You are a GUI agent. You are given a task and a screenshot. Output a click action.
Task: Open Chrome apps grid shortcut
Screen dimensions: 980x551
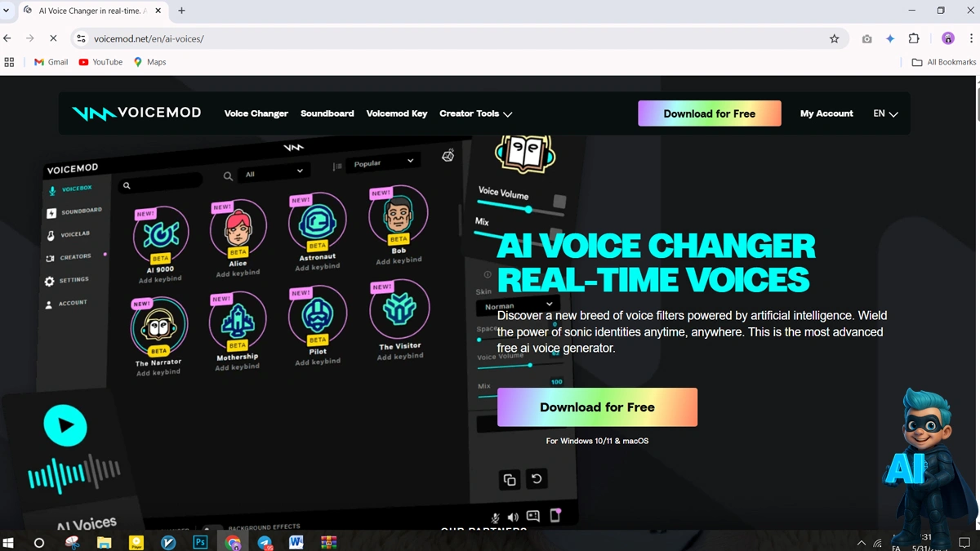(10, 62)
